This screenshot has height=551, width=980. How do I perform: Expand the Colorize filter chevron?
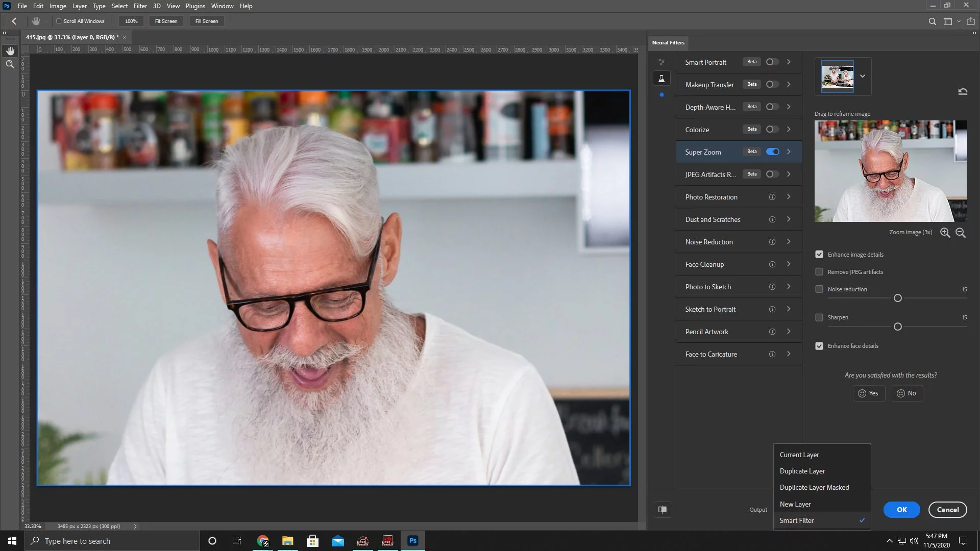point(789,129)
